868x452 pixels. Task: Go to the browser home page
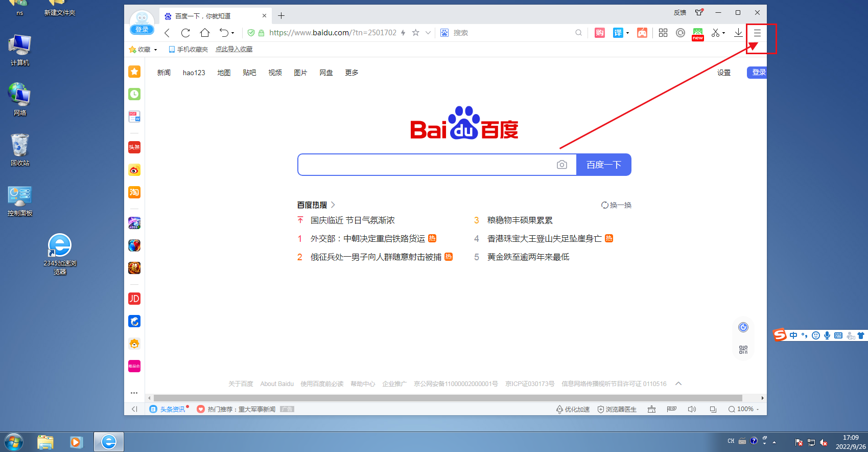pos(205,33)
